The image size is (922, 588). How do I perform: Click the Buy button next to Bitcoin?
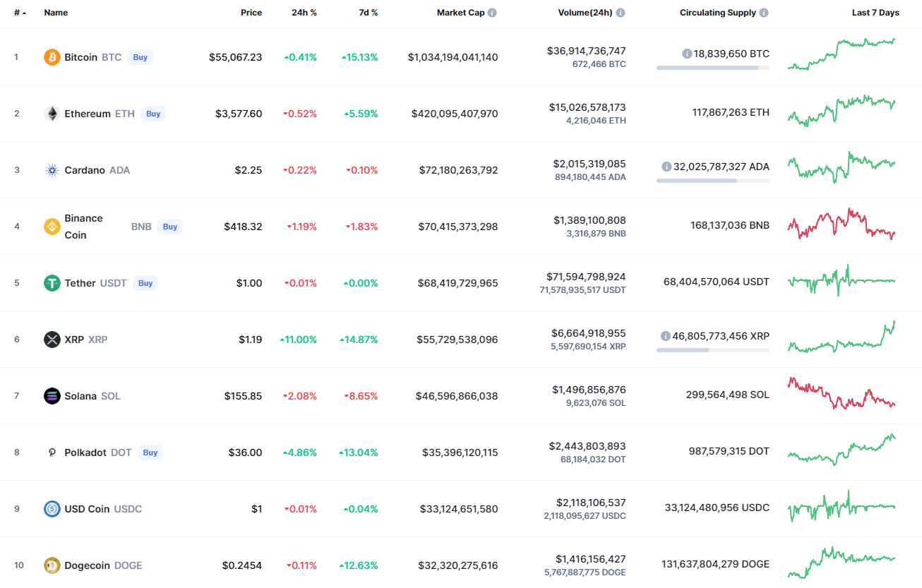[140, 57]
